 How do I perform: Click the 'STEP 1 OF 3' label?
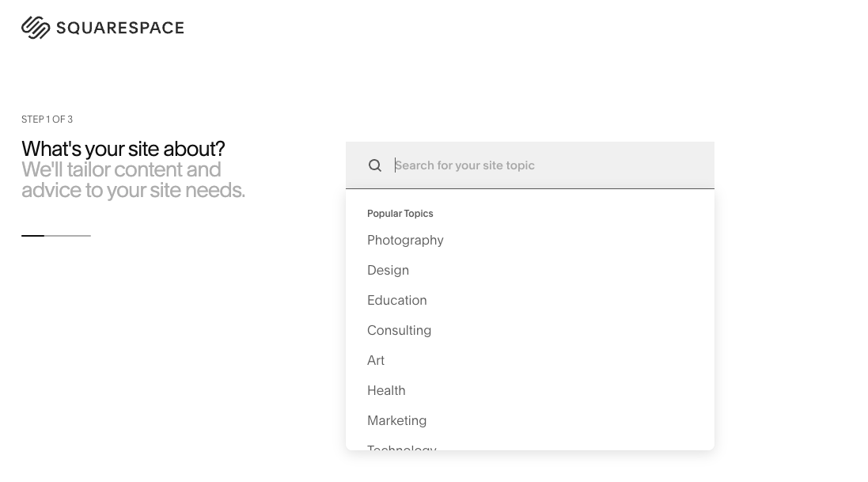tap(47, 120)
